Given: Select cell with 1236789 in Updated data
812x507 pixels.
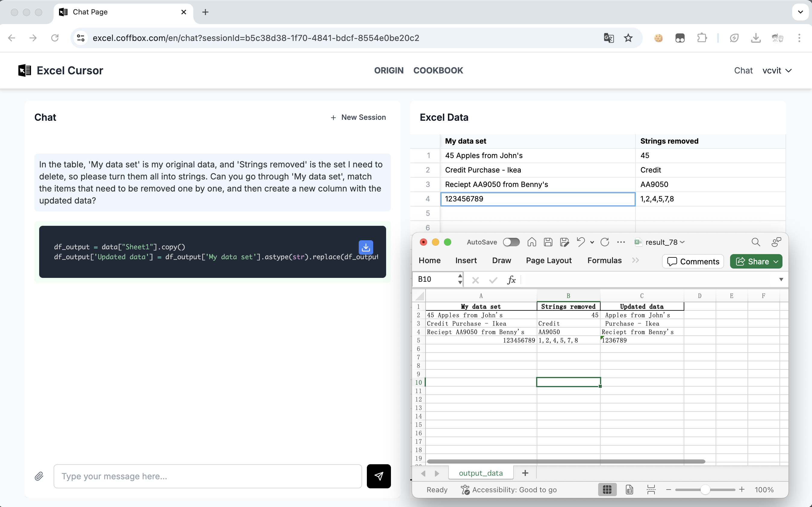Looking at the screenshot, I should point(642,340).
